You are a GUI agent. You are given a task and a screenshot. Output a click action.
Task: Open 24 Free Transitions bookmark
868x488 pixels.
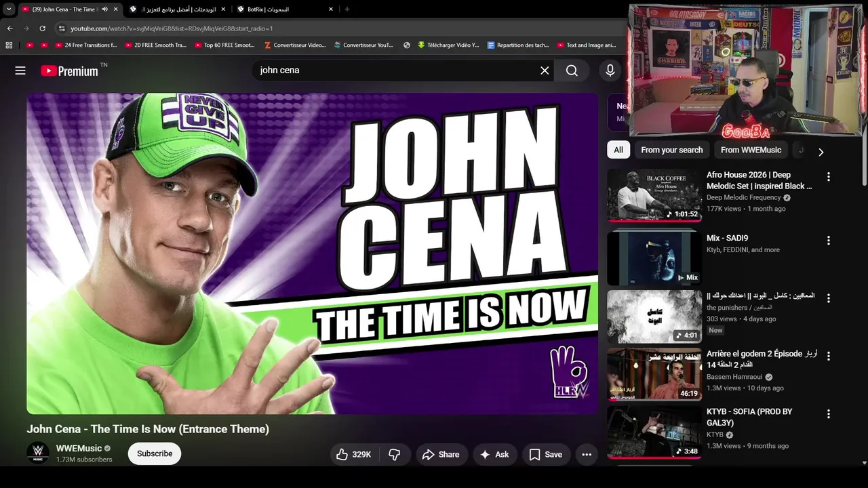pyautogui.click(x=86, y=45)
